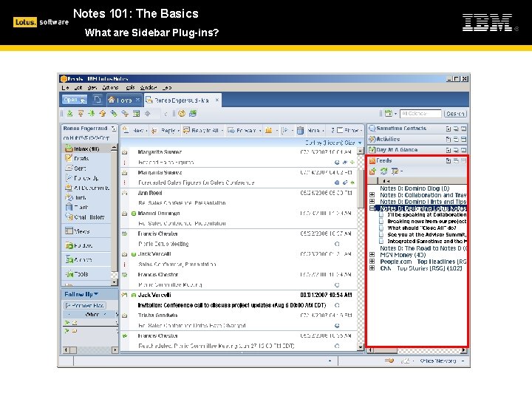Click the Feeds panel RSS icon
Image resolution: width=532 pixels, height=399 pixels.
[x=372, y=161]
